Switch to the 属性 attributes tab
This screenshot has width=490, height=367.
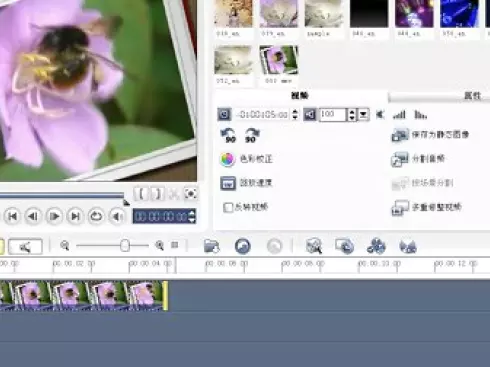[472, 96]
